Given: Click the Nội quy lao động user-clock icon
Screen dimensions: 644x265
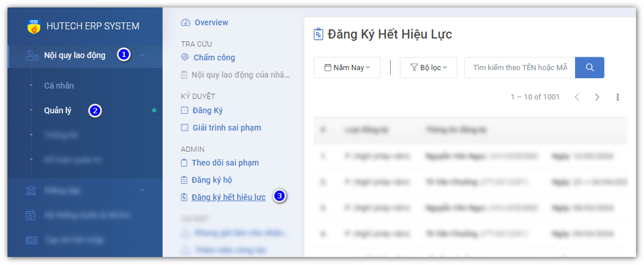Looking at the screenshot, I should pyautogui.click(x=32, y=55).
